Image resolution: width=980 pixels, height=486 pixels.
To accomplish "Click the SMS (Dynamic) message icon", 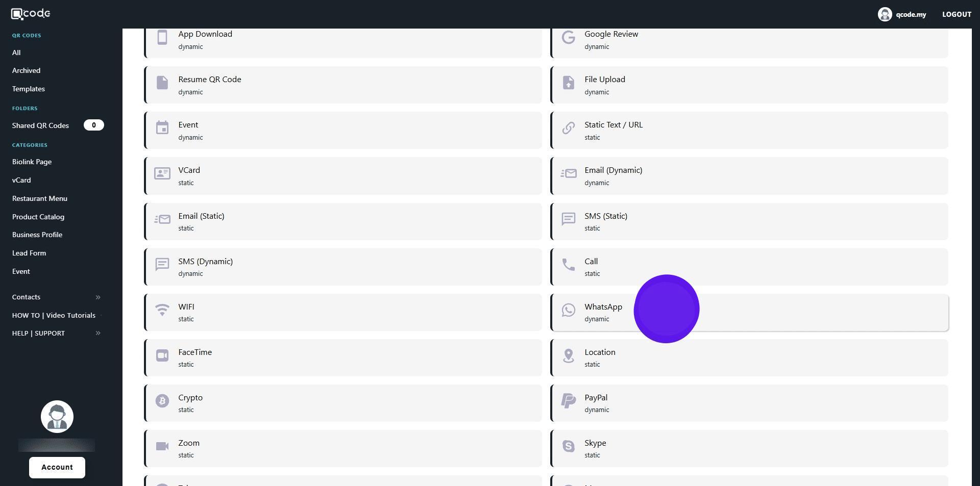I will click(x=162, y=264).
